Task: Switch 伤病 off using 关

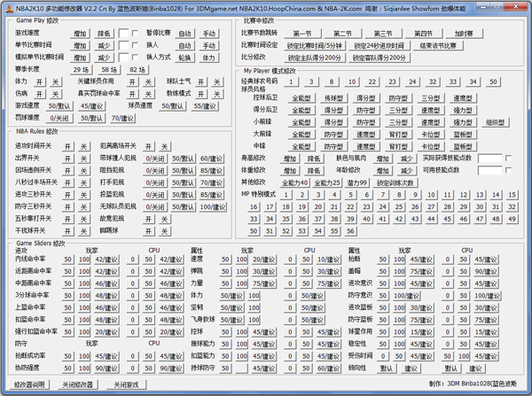Action: click(x=55, y=94)
